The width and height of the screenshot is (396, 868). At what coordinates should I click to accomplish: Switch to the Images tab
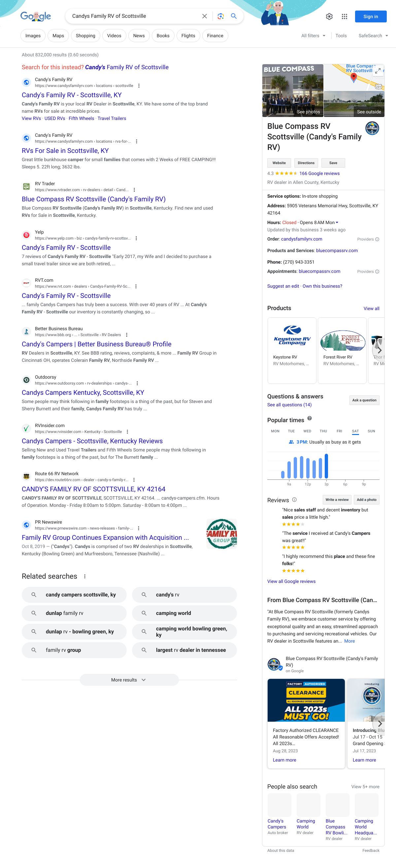(33, 36)
